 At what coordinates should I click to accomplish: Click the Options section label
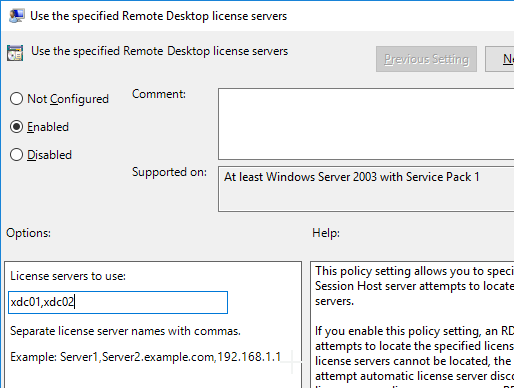[28, 233]
